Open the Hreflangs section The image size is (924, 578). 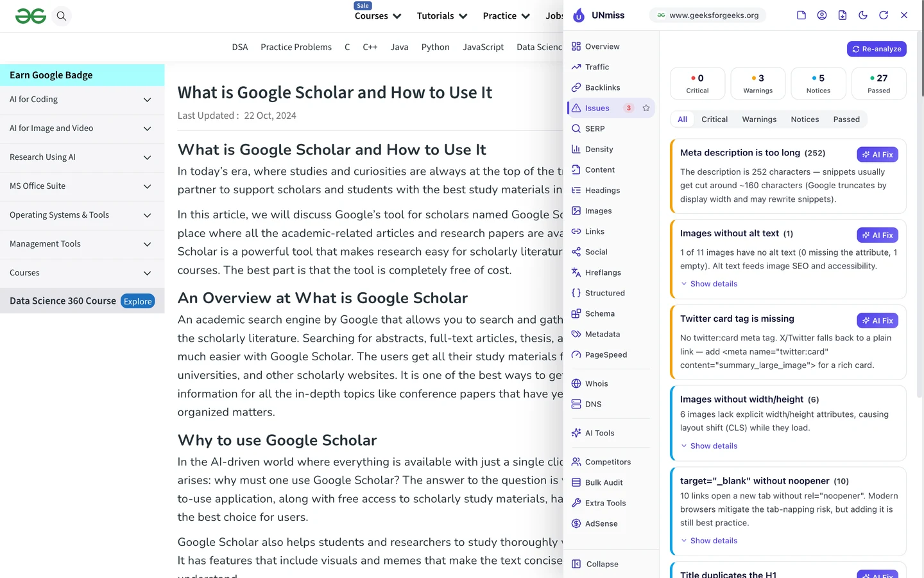[x=611, y=272]
